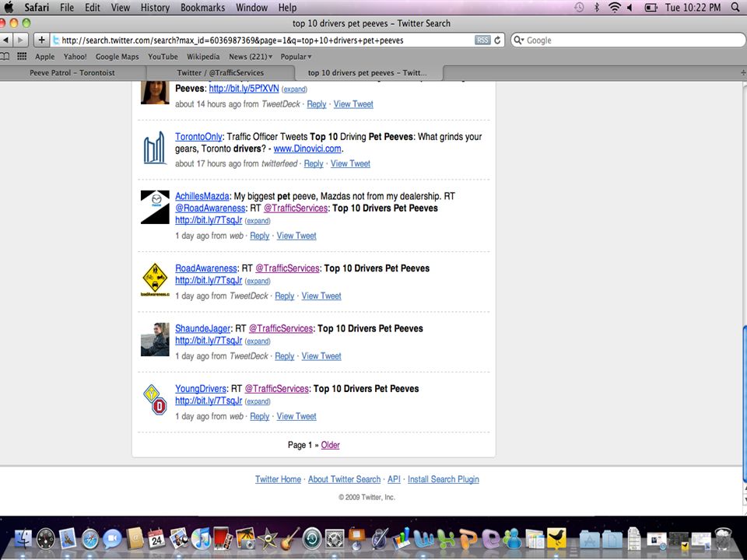This screenshot has width=747, height=560.
Task: Open the Mail app in Dock
Action: pyautogui.click(x=68, y=539)
